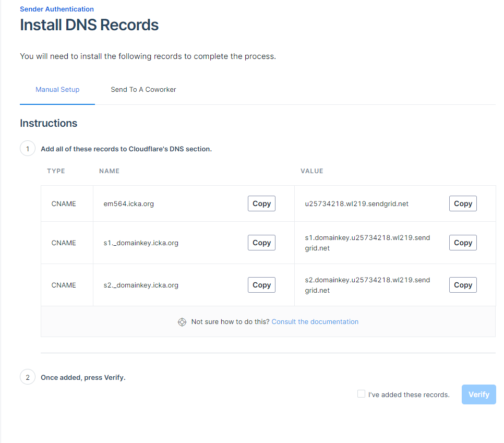
Task: Open the Consult the documentation link
Action: [x=315, y=322]
